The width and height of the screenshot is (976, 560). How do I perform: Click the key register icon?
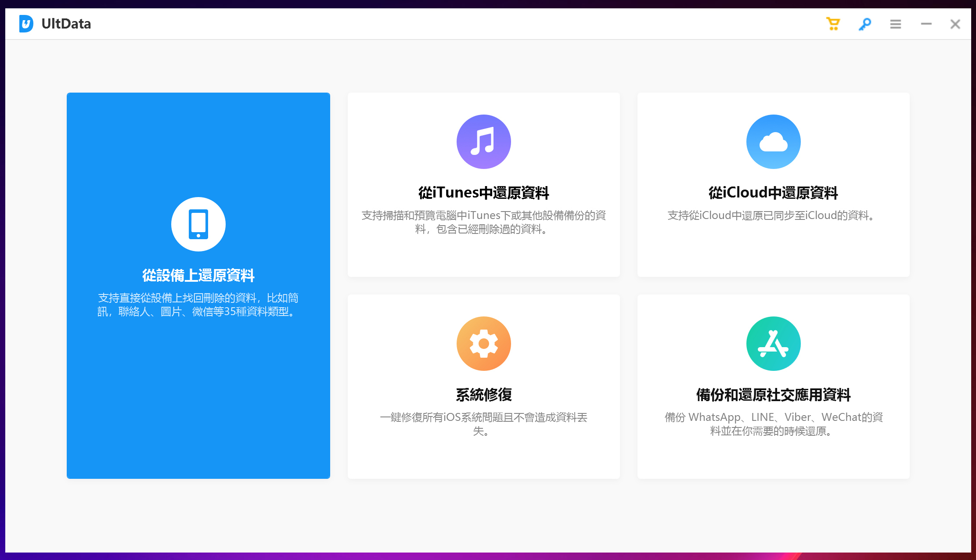tap(864, 24)
